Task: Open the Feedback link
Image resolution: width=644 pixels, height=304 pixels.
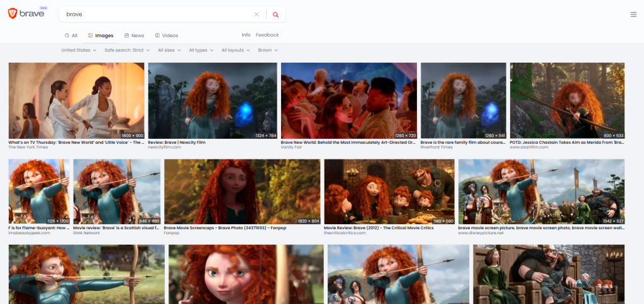Action: [267, 35]
